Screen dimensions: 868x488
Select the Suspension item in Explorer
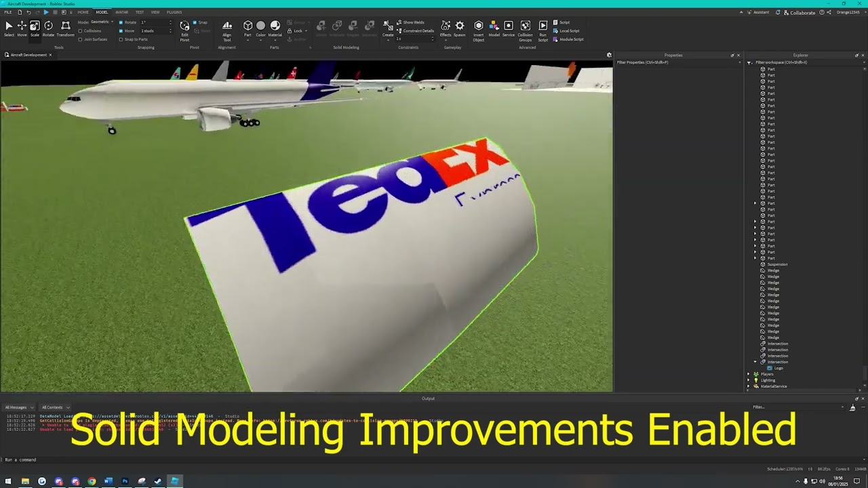pyautogui.click(x=777, y=264)
